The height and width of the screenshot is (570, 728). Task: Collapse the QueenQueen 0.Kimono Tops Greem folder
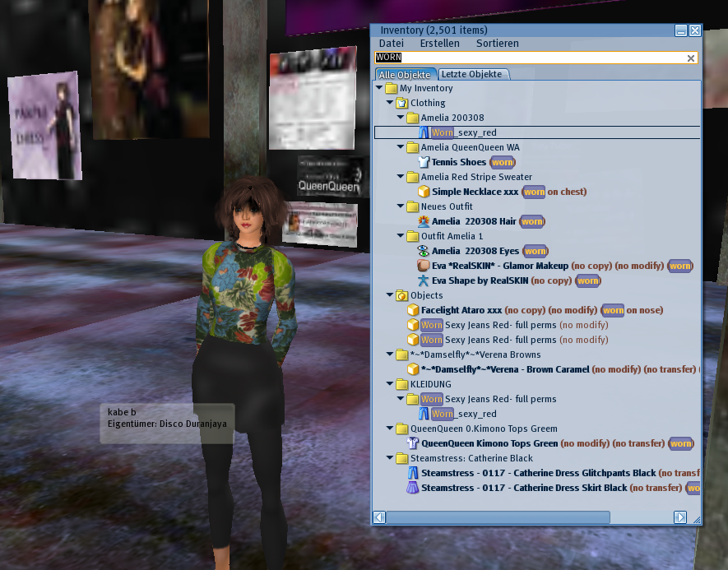(390, 428)
